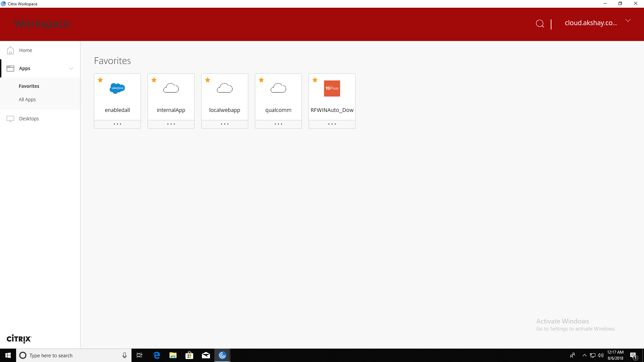Expand the RFWINAuto_Dow details ellipsis
This screenshot has width=644, height=362.
332,124
